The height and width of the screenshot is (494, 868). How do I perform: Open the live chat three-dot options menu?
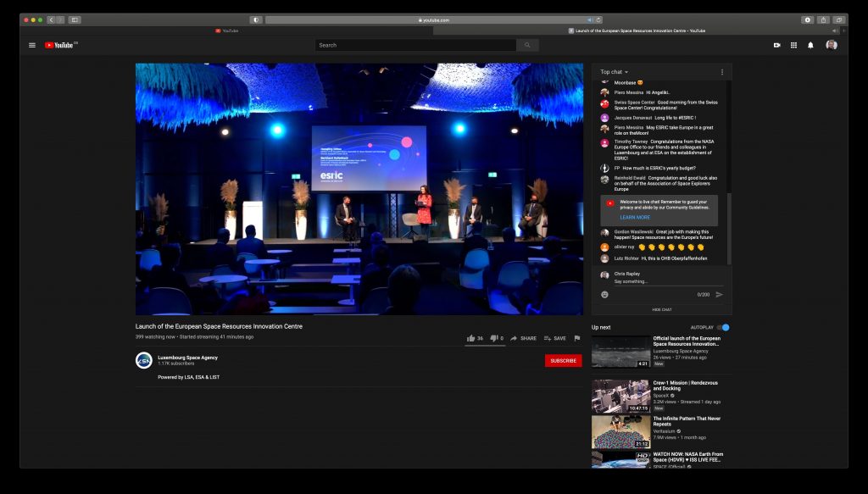tap(722, 72)
